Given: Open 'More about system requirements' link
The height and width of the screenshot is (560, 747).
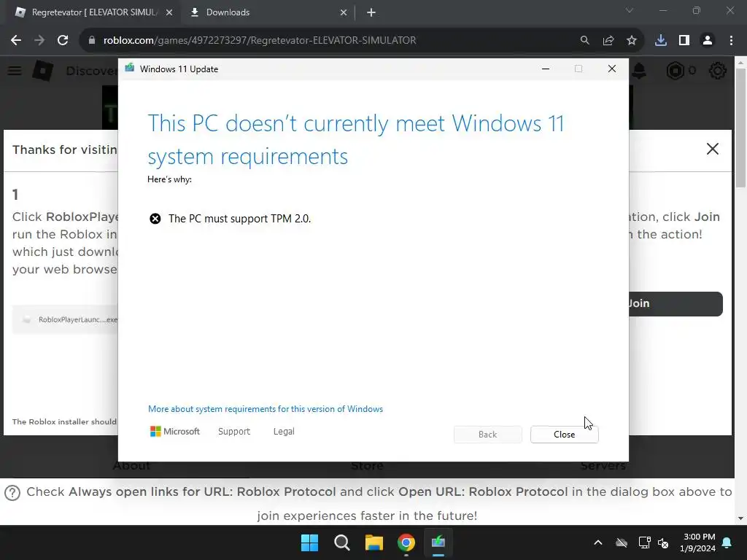Looking at the screenshot, I should 266,409.
